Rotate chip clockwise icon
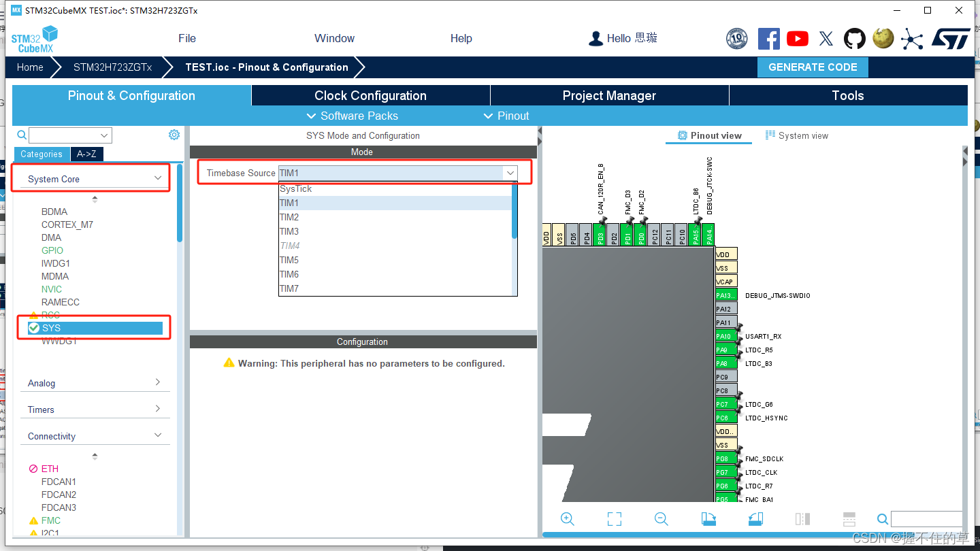The image size is (980, 551). pos(708,519)
